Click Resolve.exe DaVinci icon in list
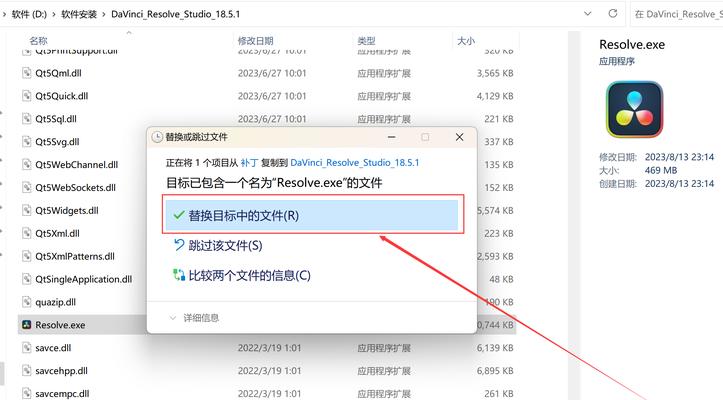Screen dimensions: 723x400 click(27, 325)
